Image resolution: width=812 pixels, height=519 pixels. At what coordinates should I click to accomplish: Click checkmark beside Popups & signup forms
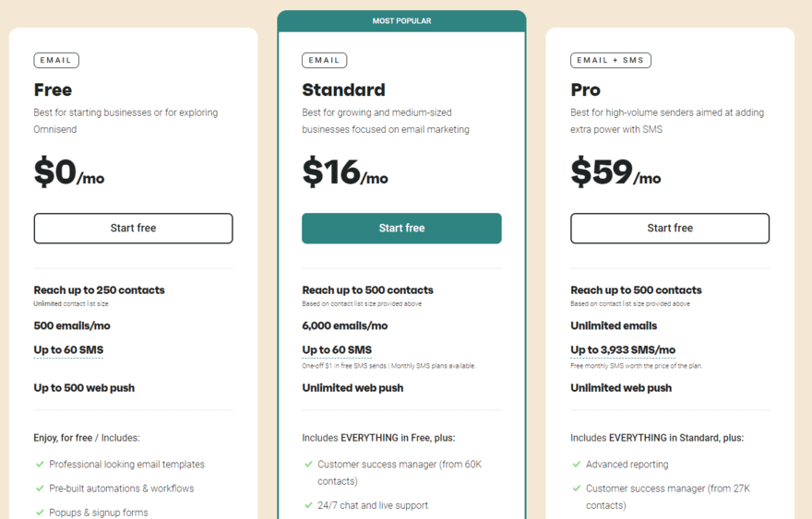(x=40, y=513)
